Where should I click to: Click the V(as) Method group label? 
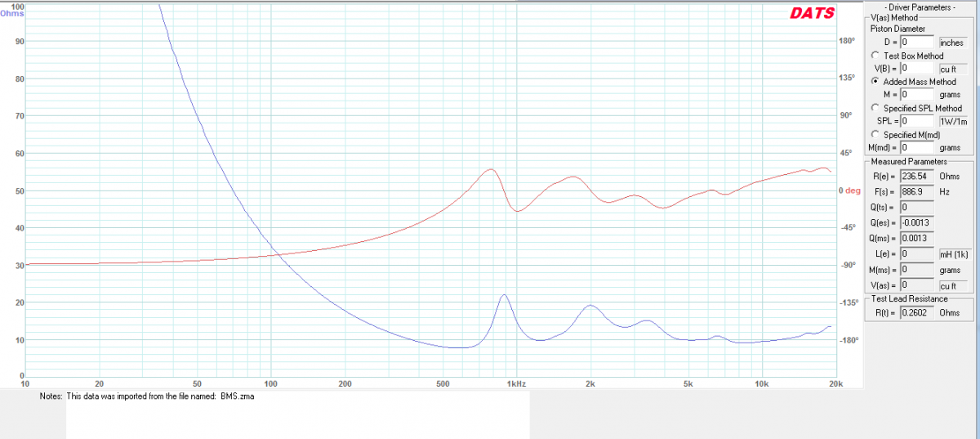pos(894,17)
